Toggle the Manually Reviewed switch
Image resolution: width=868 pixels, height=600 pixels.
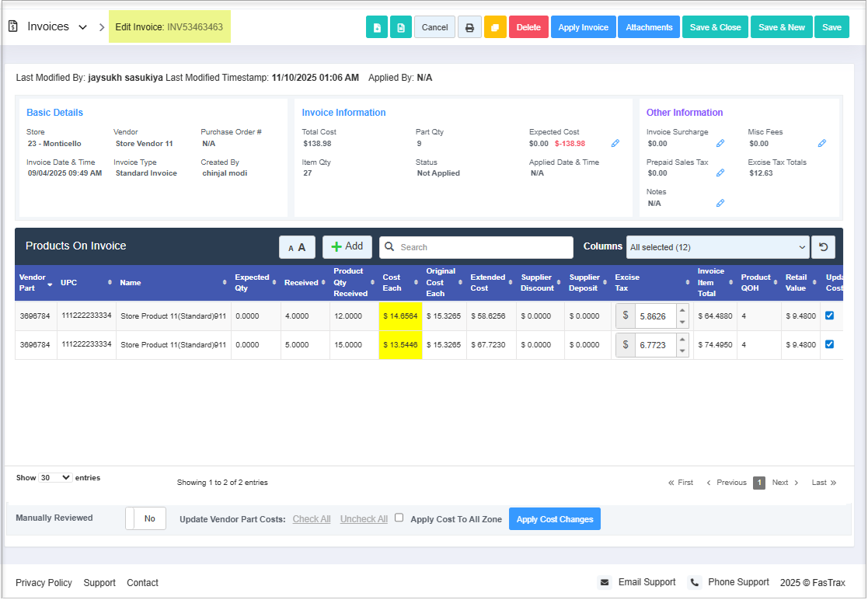(145, 518)
